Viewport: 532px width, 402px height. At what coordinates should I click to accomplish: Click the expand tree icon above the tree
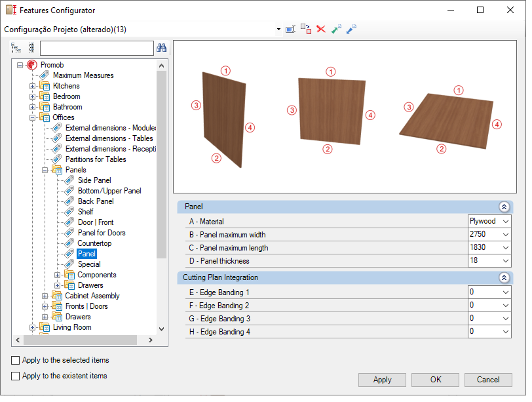[x=16, y=48]
